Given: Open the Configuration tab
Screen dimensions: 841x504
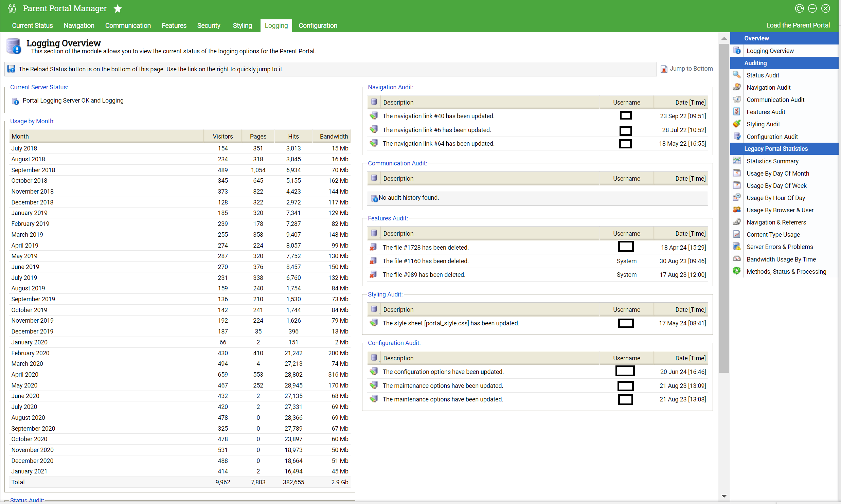Looking at the screenshot, I should click(318, 25).
